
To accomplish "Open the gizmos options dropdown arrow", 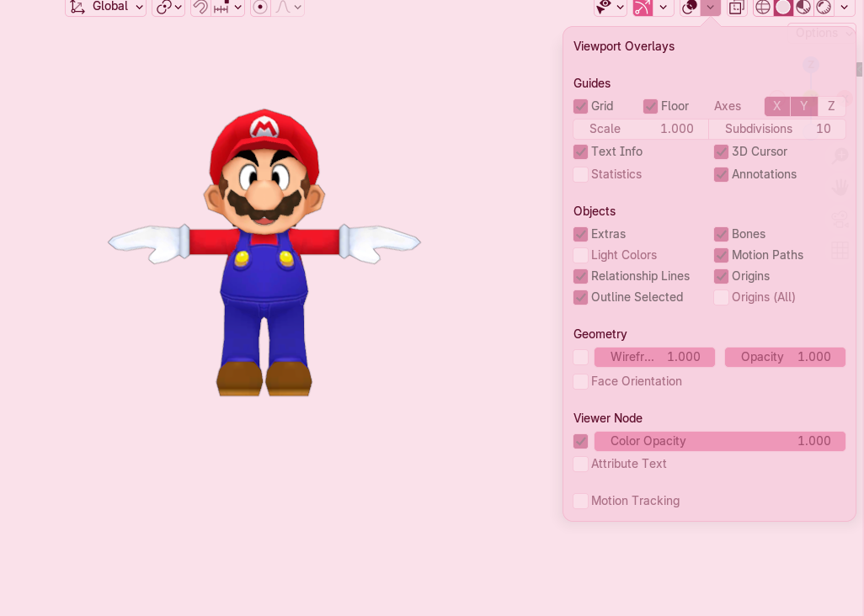I will click(664, 7).
